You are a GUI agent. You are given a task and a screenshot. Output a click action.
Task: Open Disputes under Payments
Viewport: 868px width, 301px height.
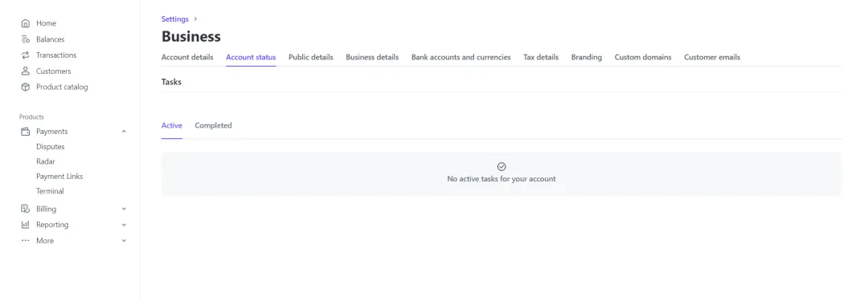pyautogui.click(x=51, y=147)
